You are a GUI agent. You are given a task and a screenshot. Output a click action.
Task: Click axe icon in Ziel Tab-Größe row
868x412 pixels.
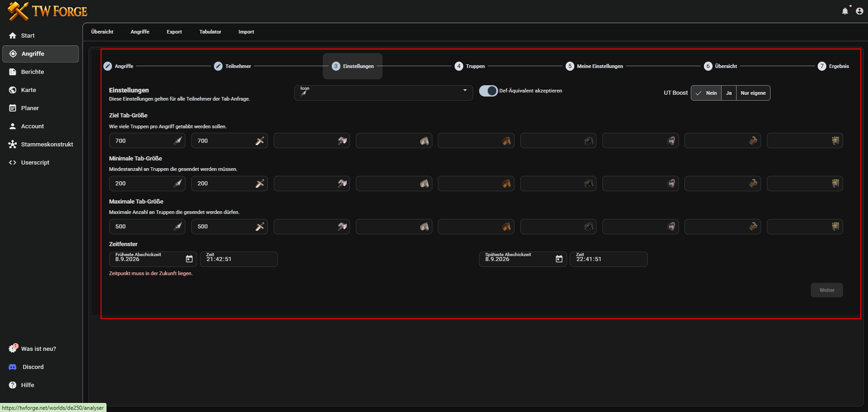(342, 141)
